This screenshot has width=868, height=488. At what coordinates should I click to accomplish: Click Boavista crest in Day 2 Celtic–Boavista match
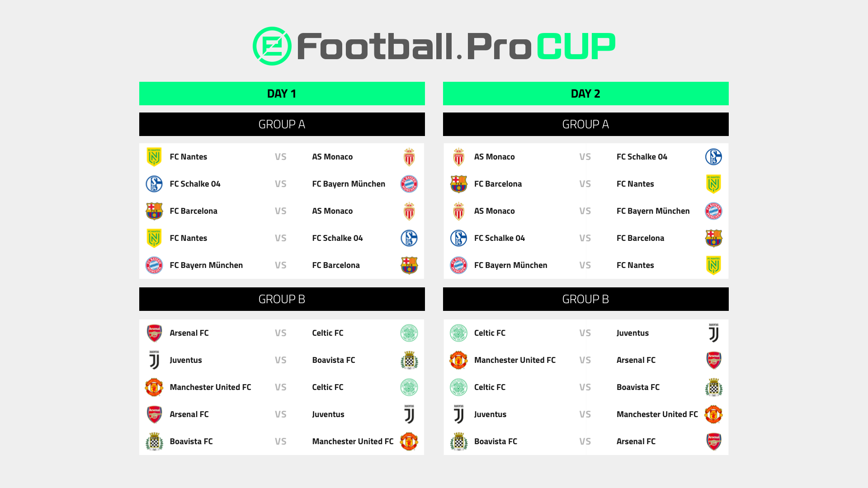point(713,387)
